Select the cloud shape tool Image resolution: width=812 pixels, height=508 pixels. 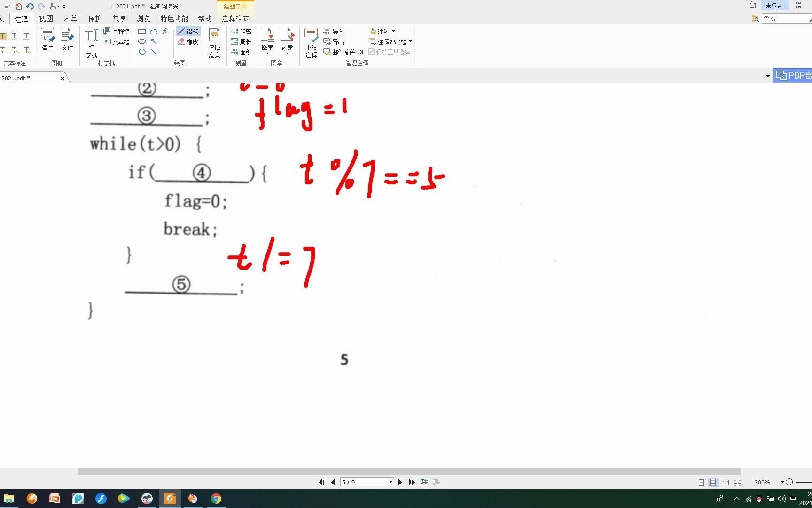point(154,32)
